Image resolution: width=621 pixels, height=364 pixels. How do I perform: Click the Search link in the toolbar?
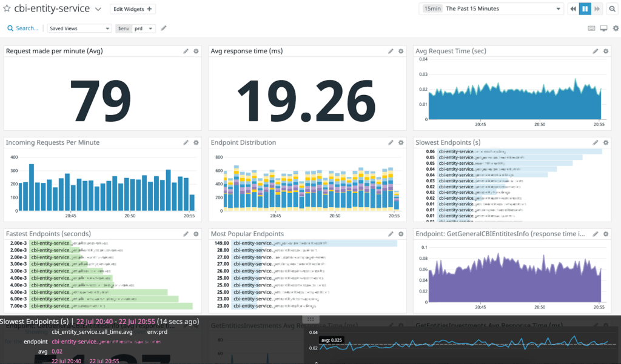[x=23, y=28]
